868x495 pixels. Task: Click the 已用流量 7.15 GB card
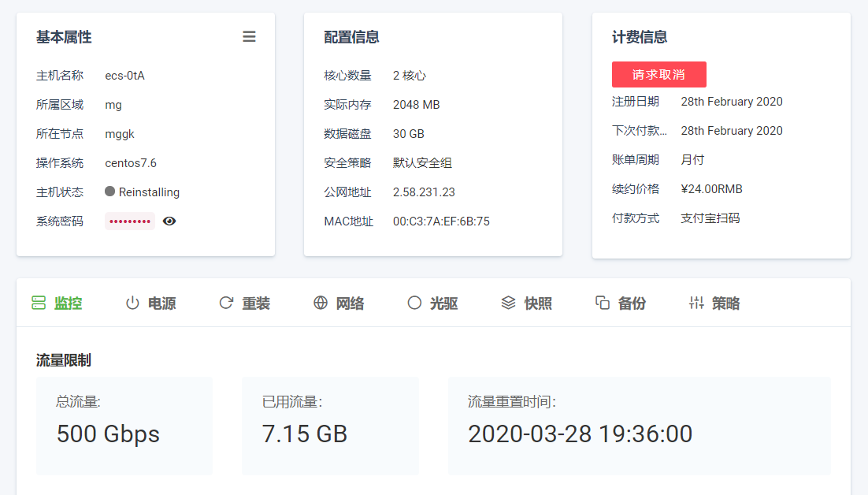(330, 426)
